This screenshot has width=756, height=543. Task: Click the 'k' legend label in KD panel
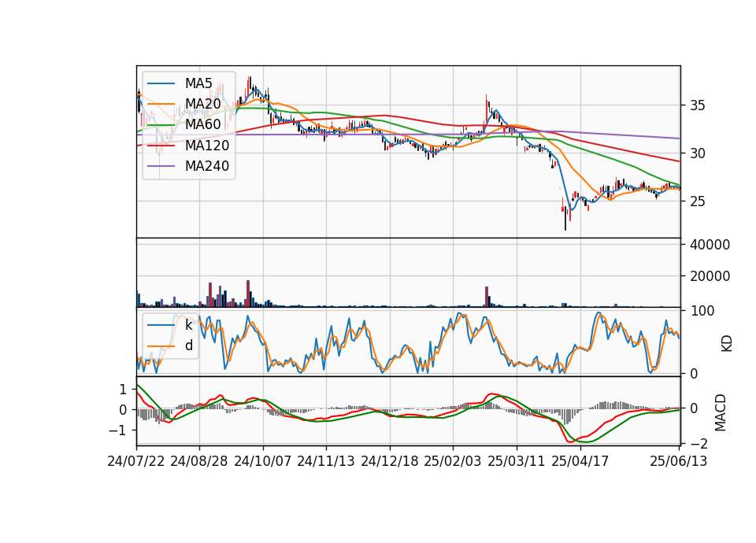point(189,325)
